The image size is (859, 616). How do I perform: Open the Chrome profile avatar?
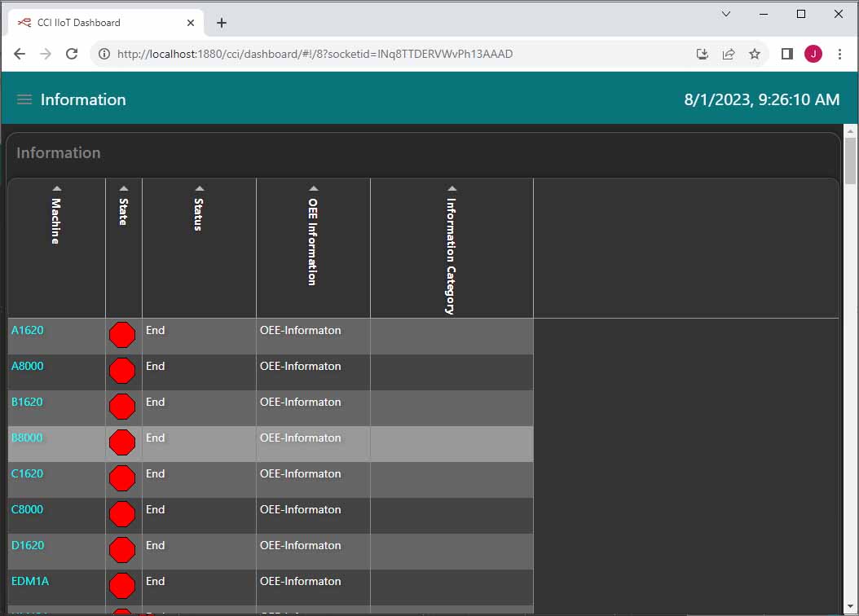(813, 54)
